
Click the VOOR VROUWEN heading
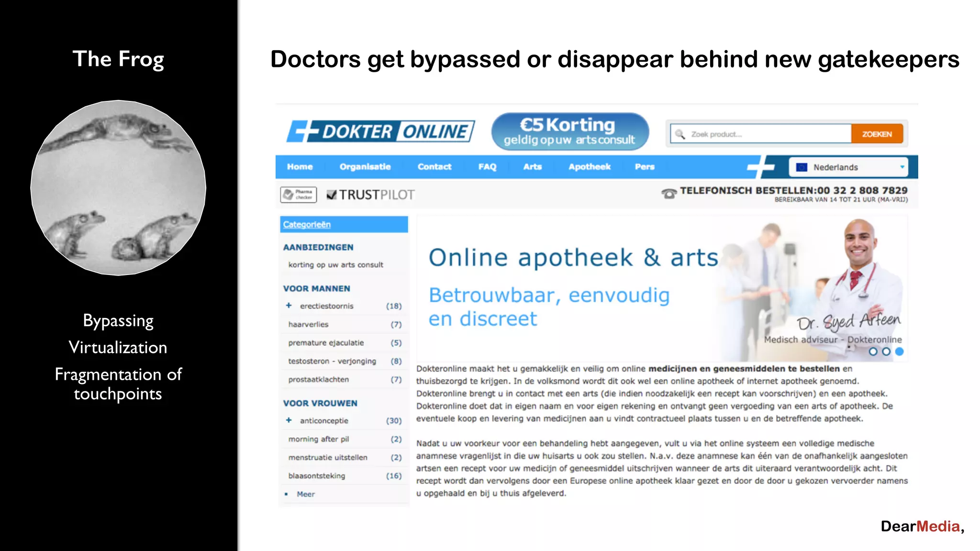tap(320, 403)
